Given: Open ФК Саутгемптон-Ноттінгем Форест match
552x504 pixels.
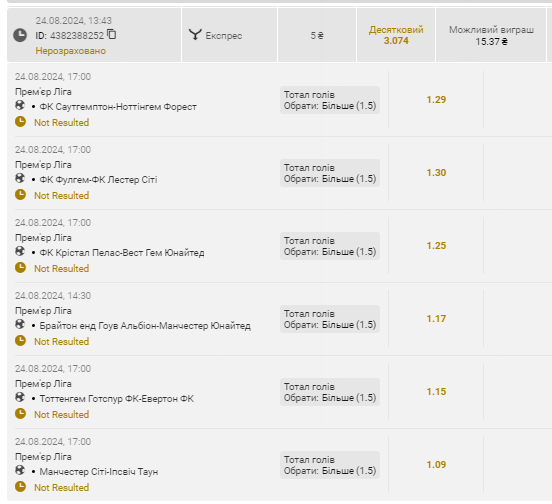Looking at the screenshot, I should pyautogui.click(x=118, y=107).
